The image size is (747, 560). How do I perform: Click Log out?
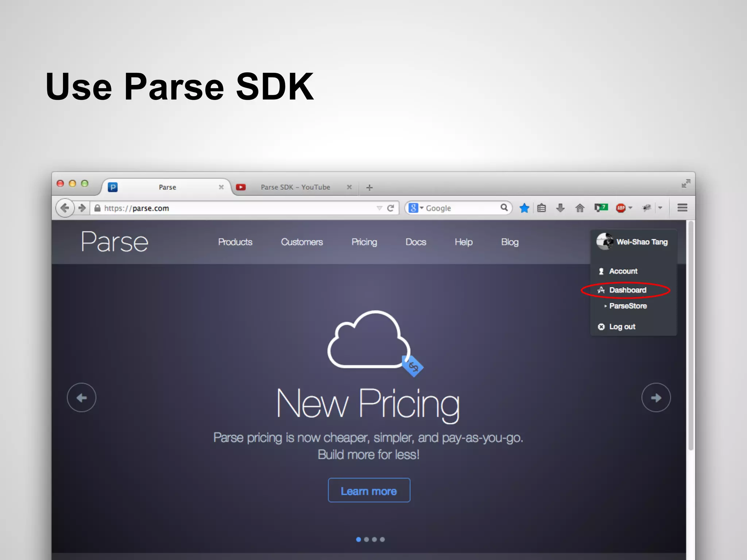tap(622, 327)
